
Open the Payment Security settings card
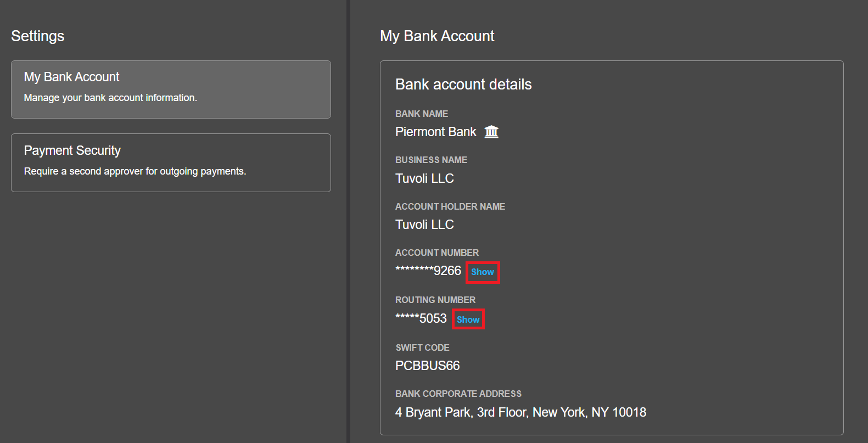(171, 162)
